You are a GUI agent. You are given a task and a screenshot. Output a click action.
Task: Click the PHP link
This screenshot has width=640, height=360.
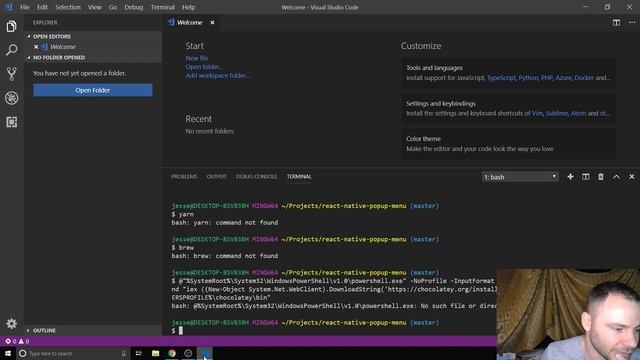click(x=547, y=78)
